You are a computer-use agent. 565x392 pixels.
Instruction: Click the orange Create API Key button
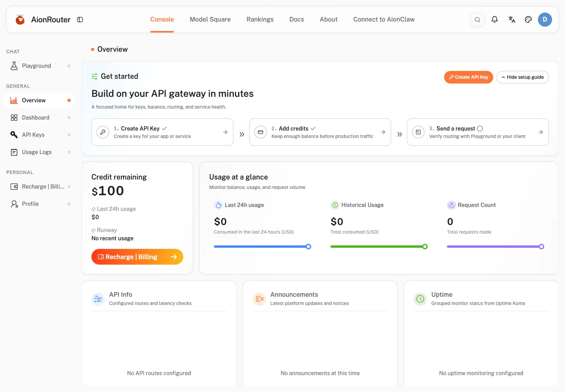[468, 77]
